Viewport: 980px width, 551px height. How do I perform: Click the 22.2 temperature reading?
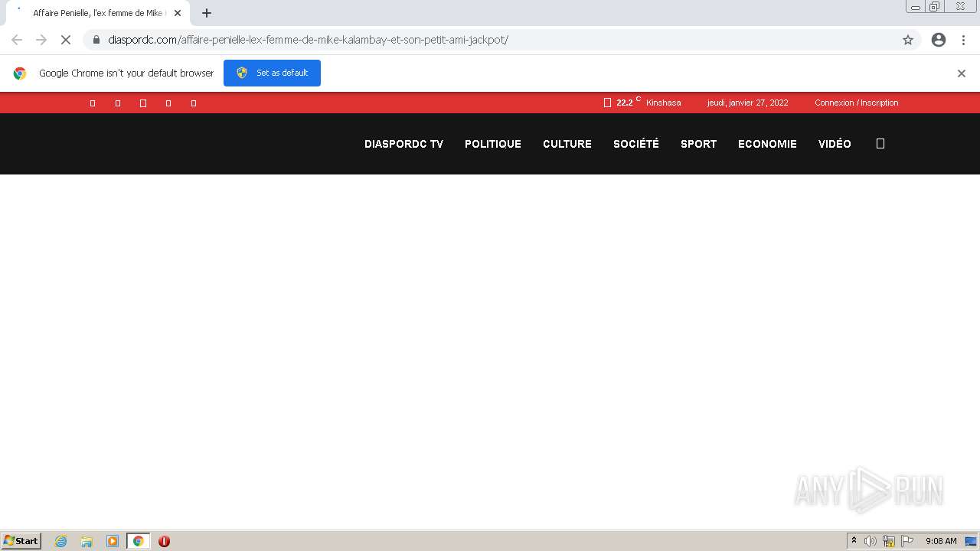point(625,103)
